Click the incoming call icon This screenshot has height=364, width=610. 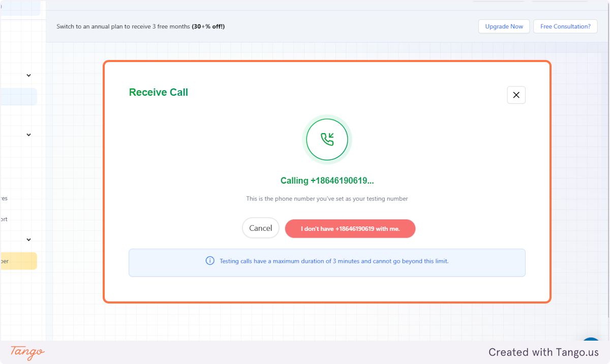click(327, 139)
